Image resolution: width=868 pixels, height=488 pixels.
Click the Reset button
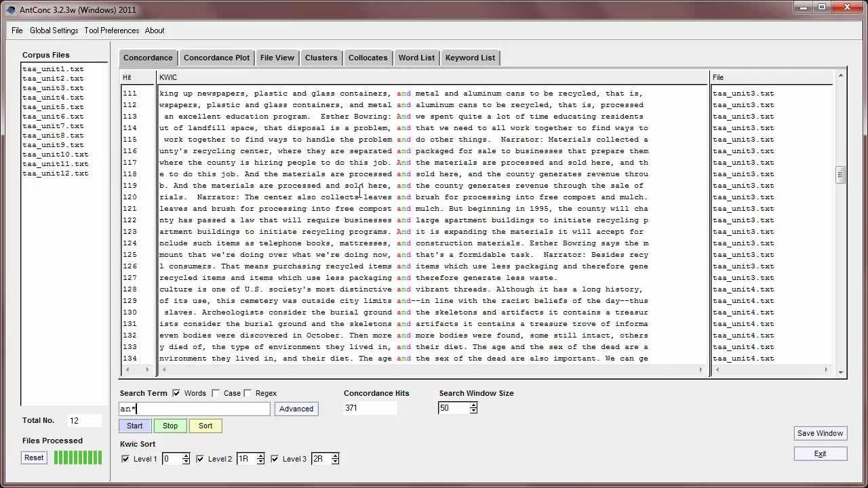[34, 457]
